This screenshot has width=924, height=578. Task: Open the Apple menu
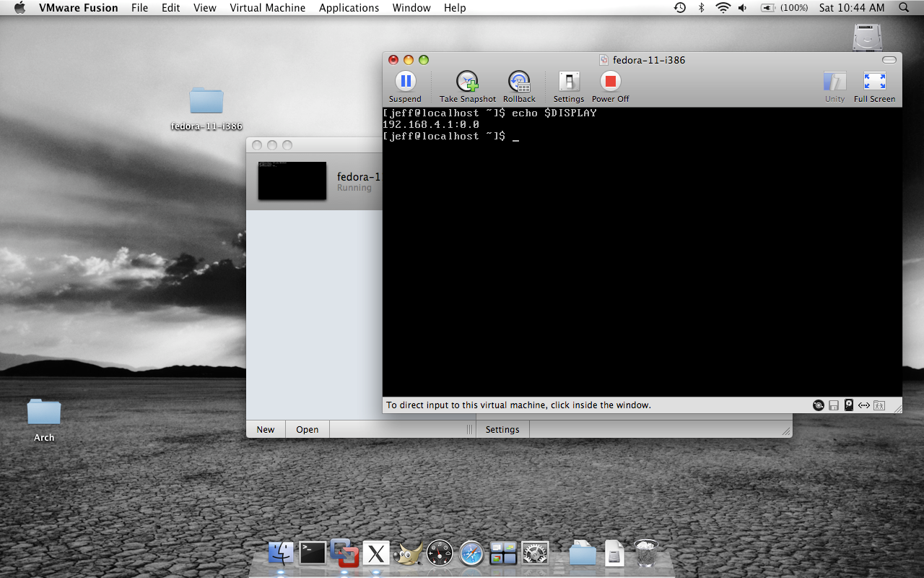(x=19, y=8)
